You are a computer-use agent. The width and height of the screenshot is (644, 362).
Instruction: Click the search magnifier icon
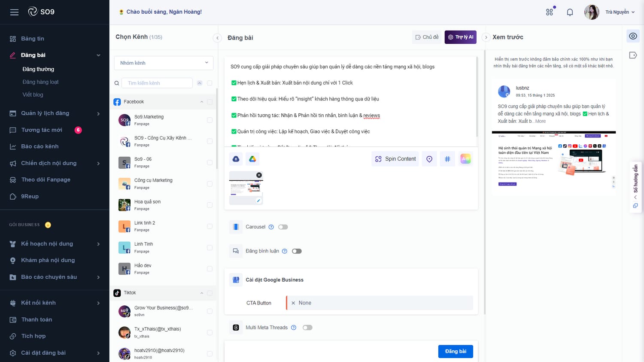click(117, 83)
